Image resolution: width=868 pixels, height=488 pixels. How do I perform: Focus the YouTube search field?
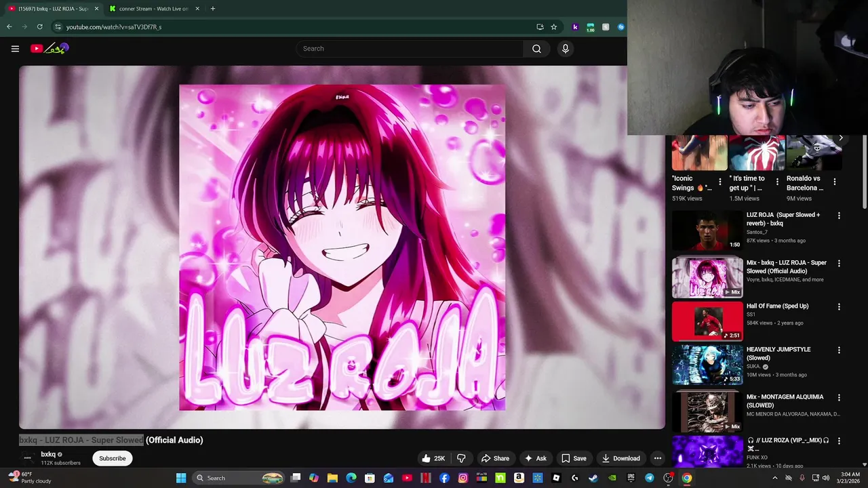pyautogui.click(x=410, y=49)
